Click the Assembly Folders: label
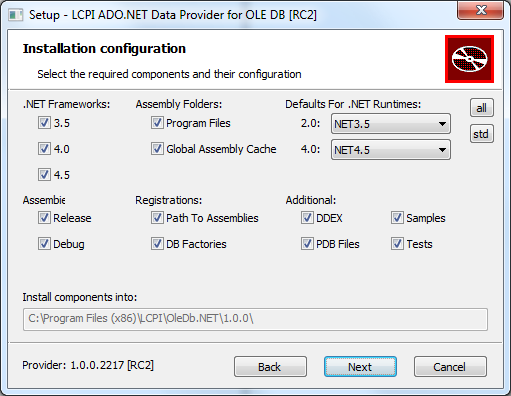This screenshot has height=396, width=511. click(x=179, y=104)
